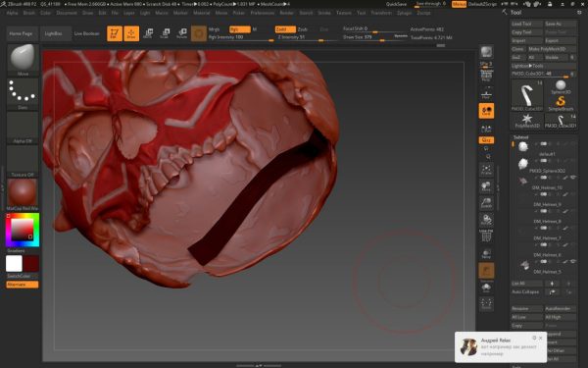Toggle visibility eye of PM3D_Sphere3D2 subtool
The width and height of the screenshot is (588, 368).
(572, 178)
